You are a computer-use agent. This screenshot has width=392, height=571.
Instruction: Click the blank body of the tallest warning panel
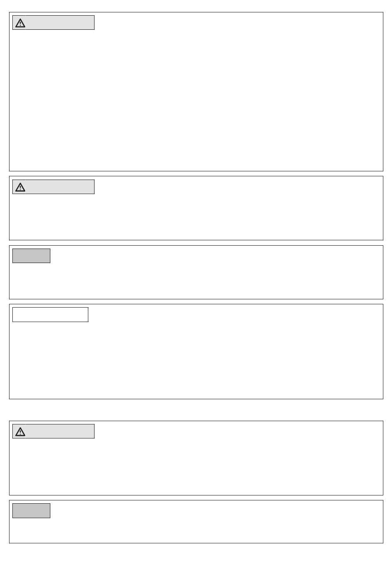(196, 99)
